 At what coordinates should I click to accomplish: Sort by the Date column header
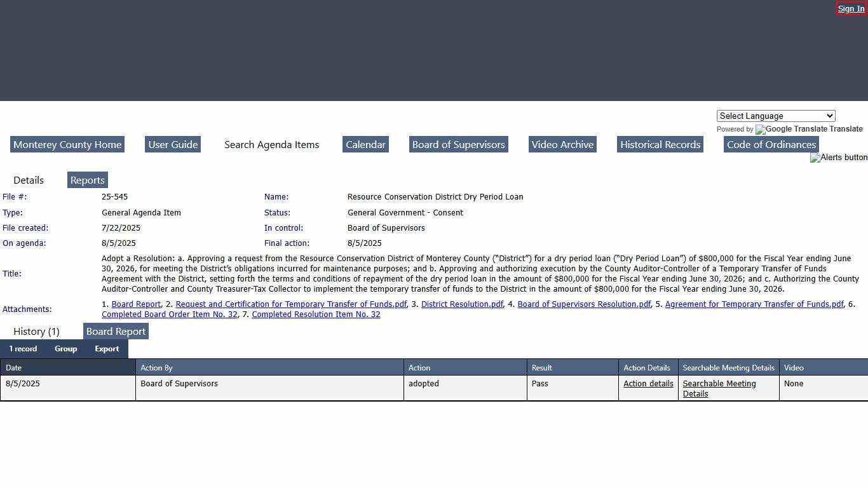[x=14, y=368]
